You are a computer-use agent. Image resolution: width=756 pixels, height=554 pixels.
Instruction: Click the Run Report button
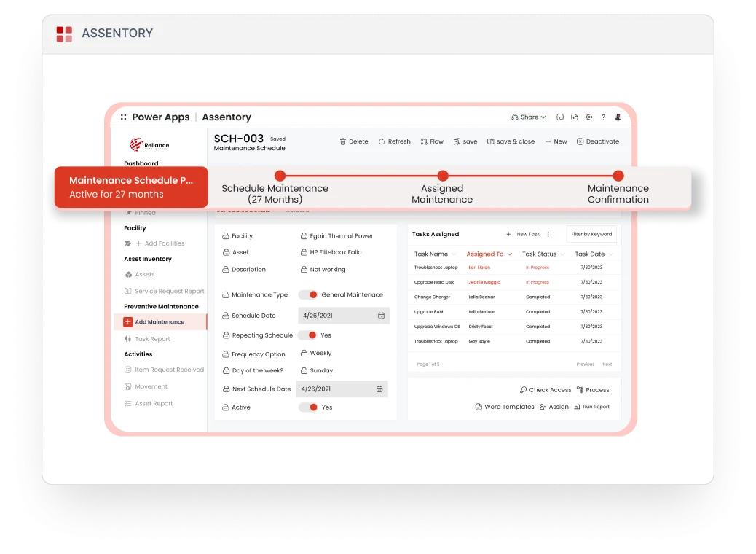[x=591, y=407]
